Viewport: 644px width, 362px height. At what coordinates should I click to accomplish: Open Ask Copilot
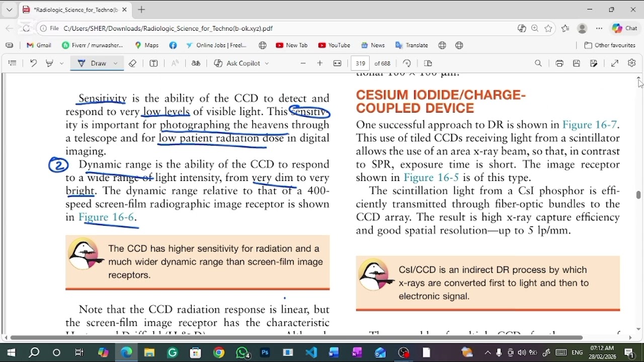237,63
